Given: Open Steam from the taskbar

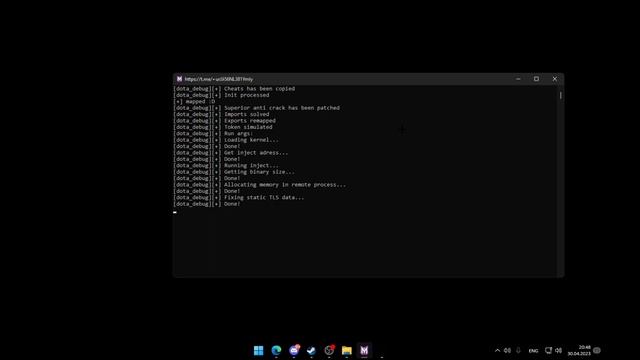Looking at the screenshot, I should [x=311, y=350].
